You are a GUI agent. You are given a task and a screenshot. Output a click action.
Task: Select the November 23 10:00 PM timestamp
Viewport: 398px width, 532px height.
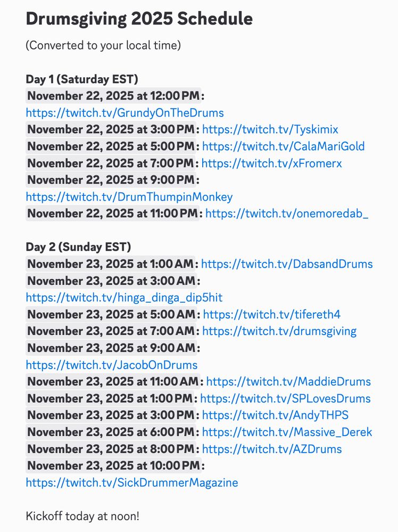[x=114, y=465]
